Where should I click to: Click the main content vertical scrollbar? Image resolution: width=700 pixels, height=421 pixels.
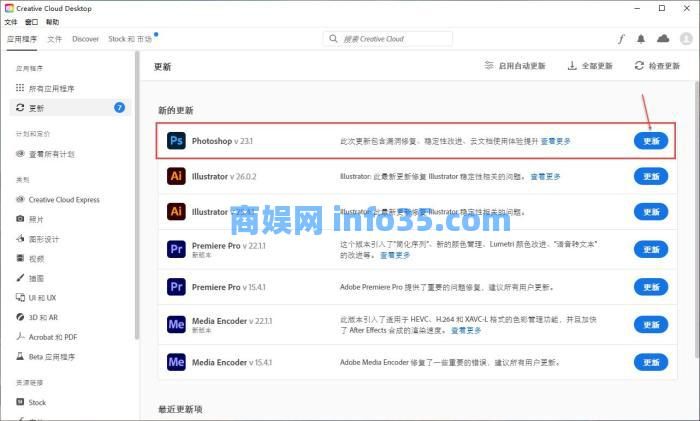[696, 219]
